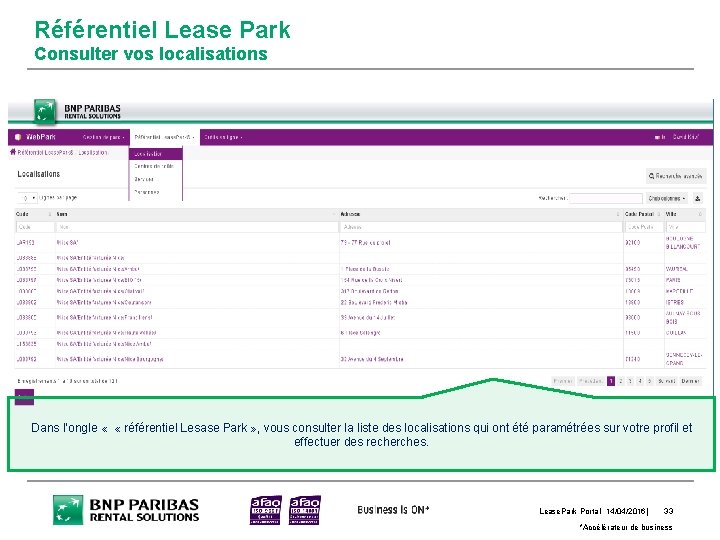Select Localisation in the open submenu

156,154
